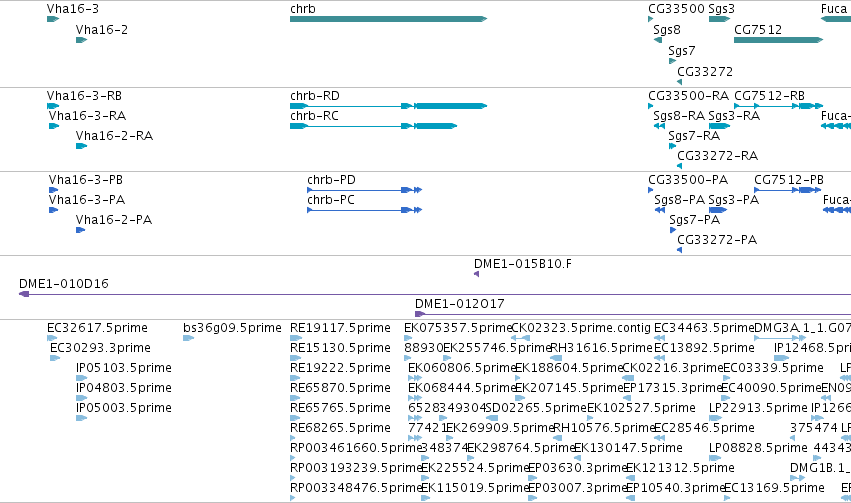Click the Sgs7-PA protein arrow
The height and width of the screenshot is (503, 851).
click(x=673, y=230)
